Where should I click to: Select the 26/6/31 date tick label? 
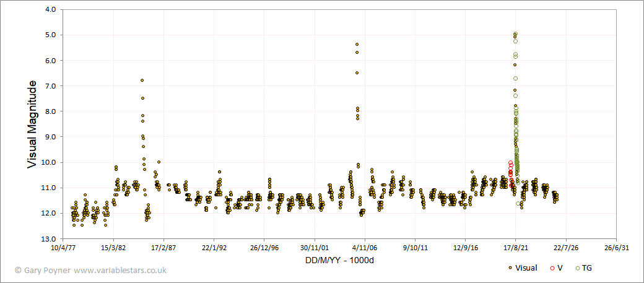point(616,248)
